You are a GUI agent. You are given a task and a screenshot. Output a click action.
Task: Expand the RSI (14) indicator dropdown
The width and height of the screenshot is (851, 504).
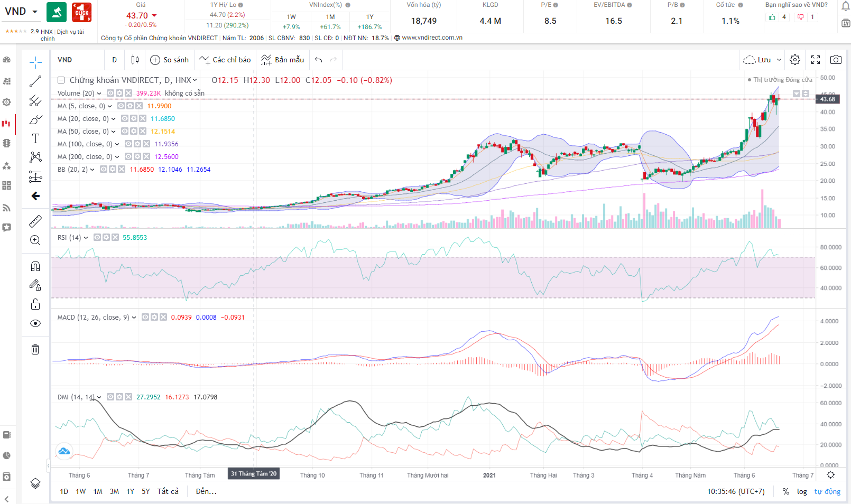click(x=86, y=238)
